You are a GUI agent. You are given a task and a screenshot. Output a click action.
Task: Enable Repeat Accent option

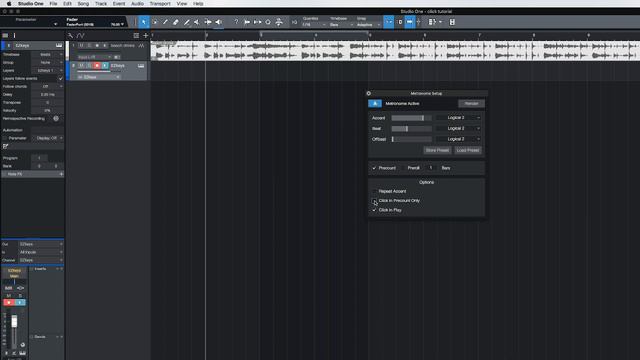tap(374, 191)
